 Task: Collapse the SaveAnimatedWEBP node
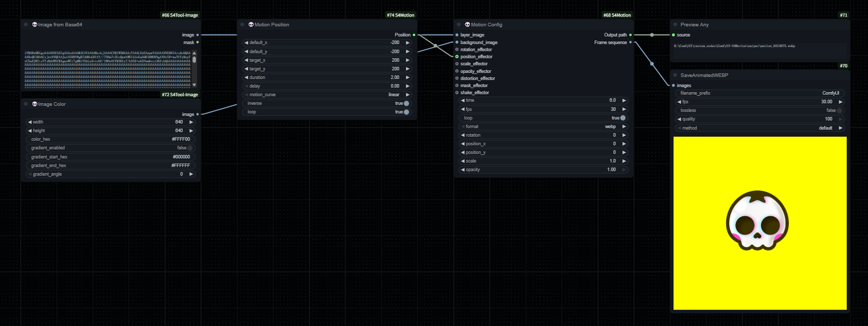pos(675,75)
